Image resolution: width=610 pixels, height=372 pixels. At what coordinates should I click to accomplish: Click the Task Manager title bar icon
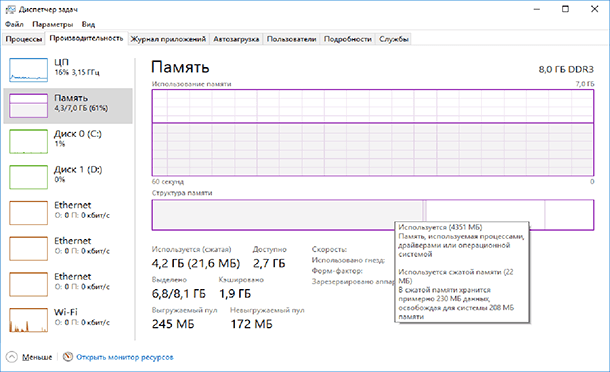[x=11, y=9]
